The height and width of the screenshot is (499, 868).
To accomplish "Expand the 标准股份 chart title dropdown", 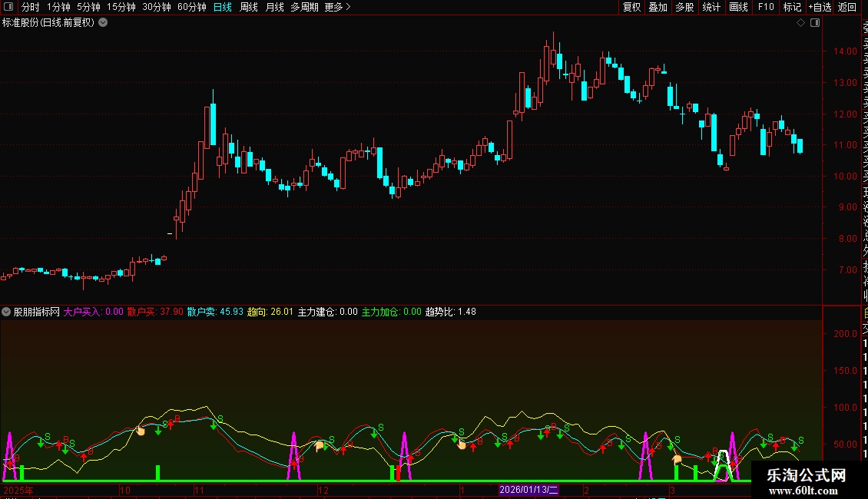I will tap(103, 23).
